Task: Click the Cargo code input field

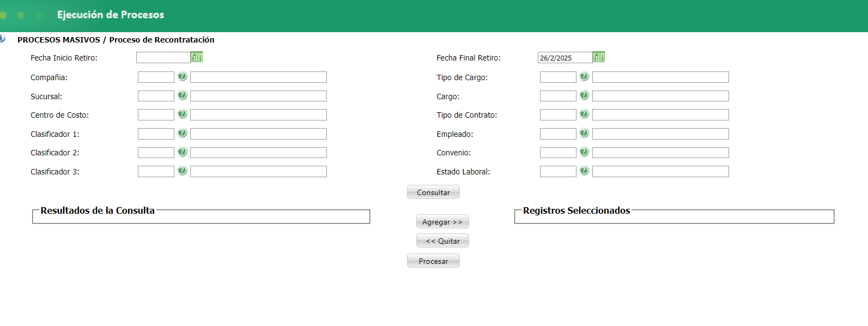Action: 558,96
